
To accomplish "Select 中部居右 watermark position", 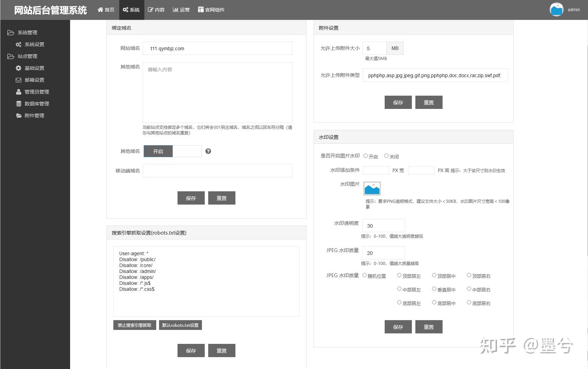I will [x=469, y=289].
